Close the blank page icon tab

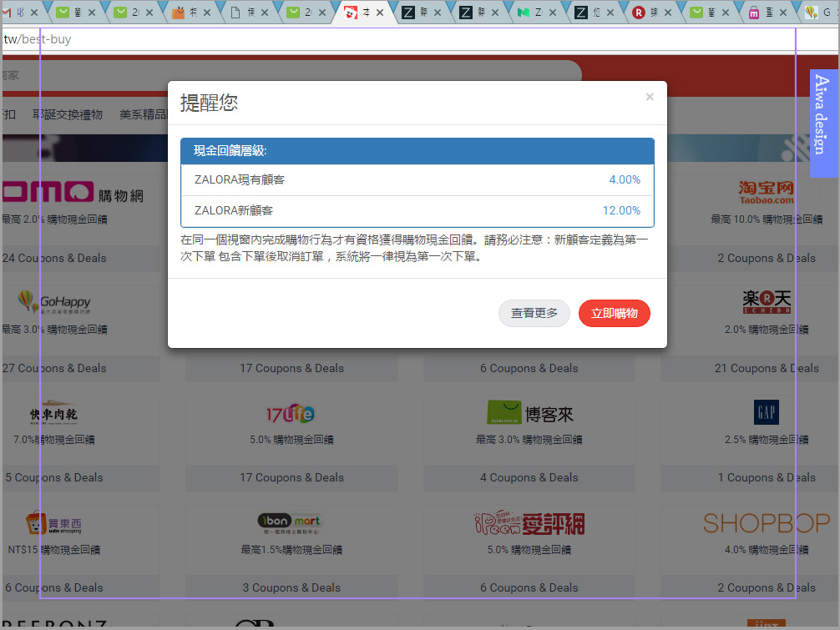click(265, 13)
